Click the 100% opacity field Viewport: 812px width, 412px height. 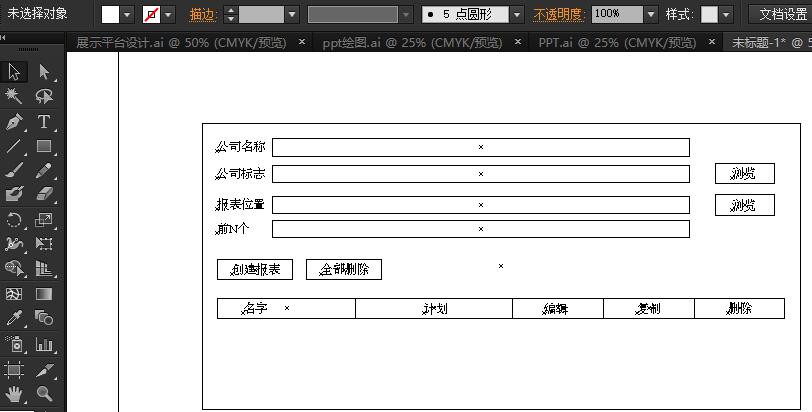(617, 14)
